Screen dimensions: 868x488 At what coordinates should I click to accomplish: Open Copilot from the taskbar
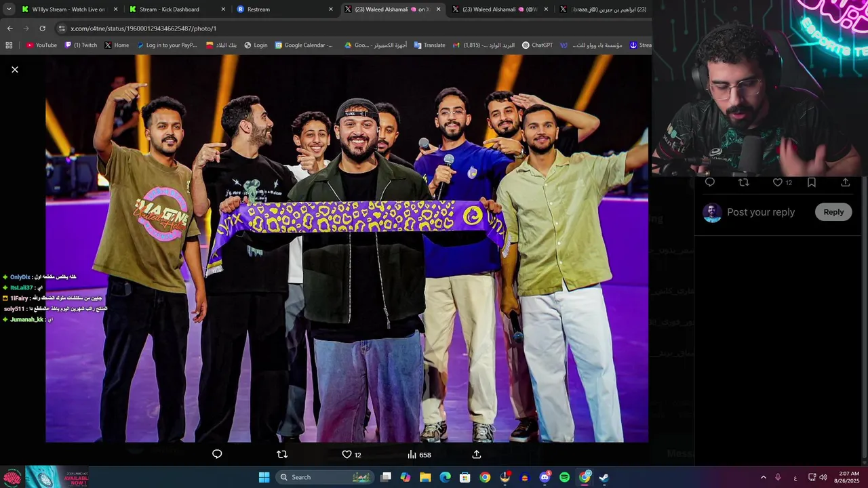pos(406,477)
